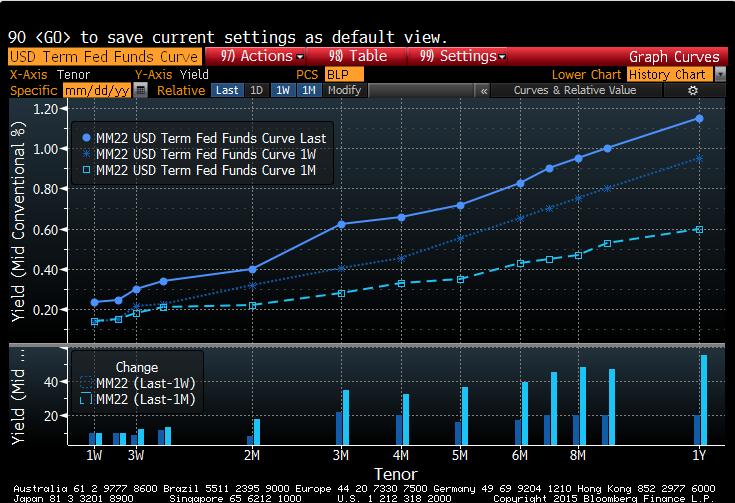Toggle the 1W relative curve button
Viewport: 735px width, 503px height.
point(283,90)
